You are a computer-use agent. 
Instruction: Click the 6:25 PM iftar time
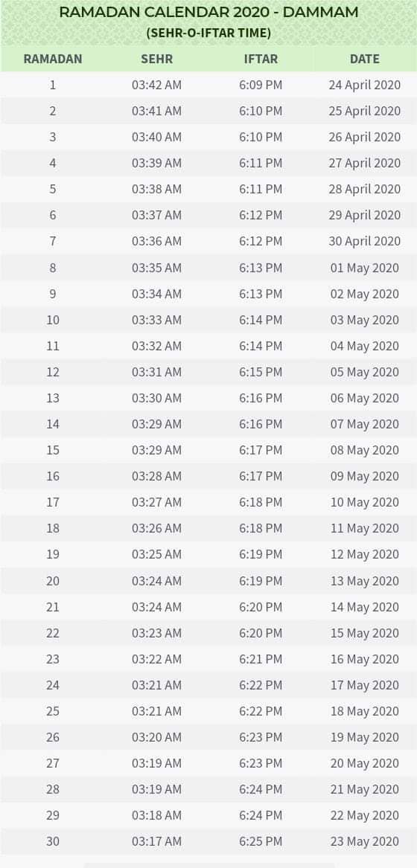coord(261,841)
